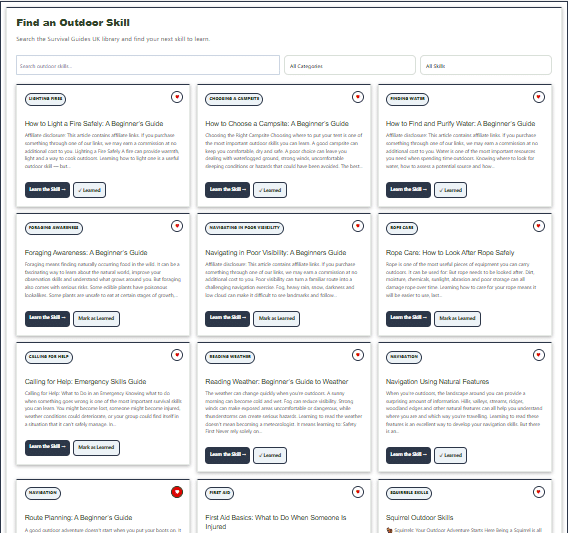Favorite the How to Light a Fire Safely card
Image resolution: width=568 pixels, height=533 pixels.
point(177,97)
